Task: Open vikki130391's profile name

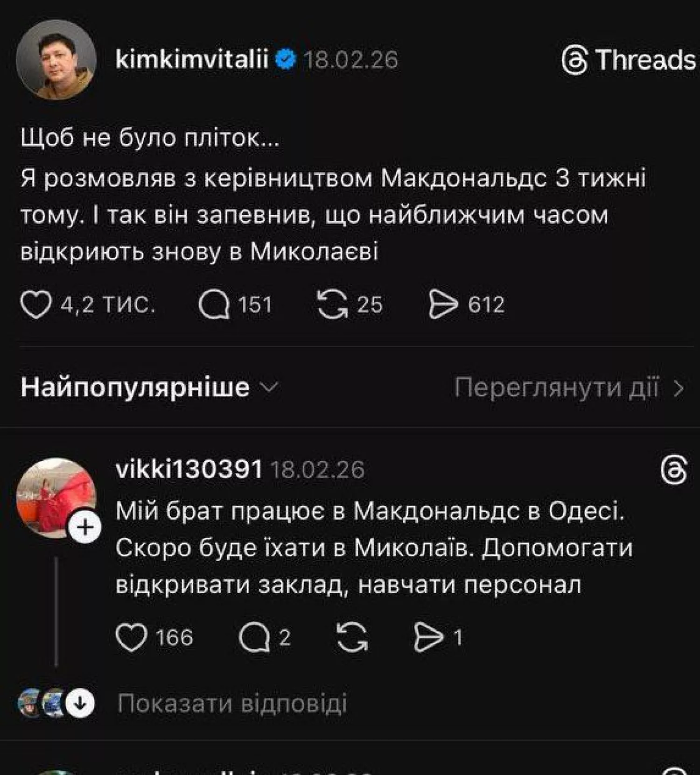Action: coord(189,472)
